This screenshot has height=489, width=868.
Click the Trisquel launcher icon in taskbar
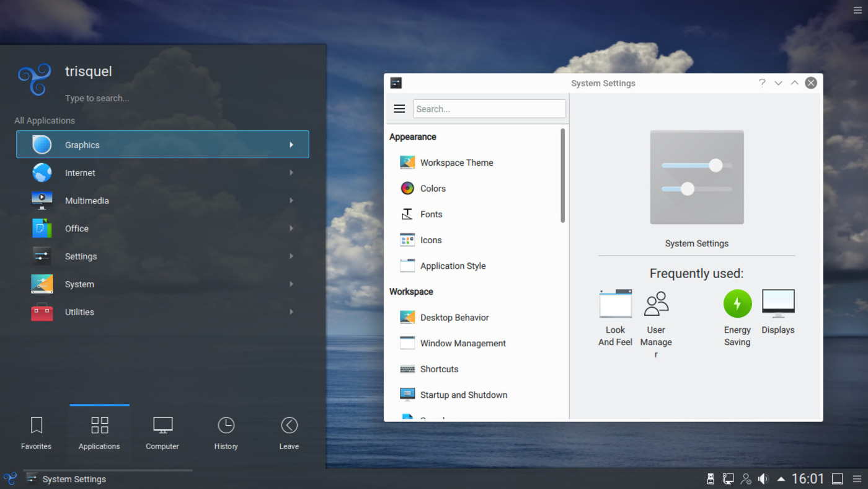point(10,478)
